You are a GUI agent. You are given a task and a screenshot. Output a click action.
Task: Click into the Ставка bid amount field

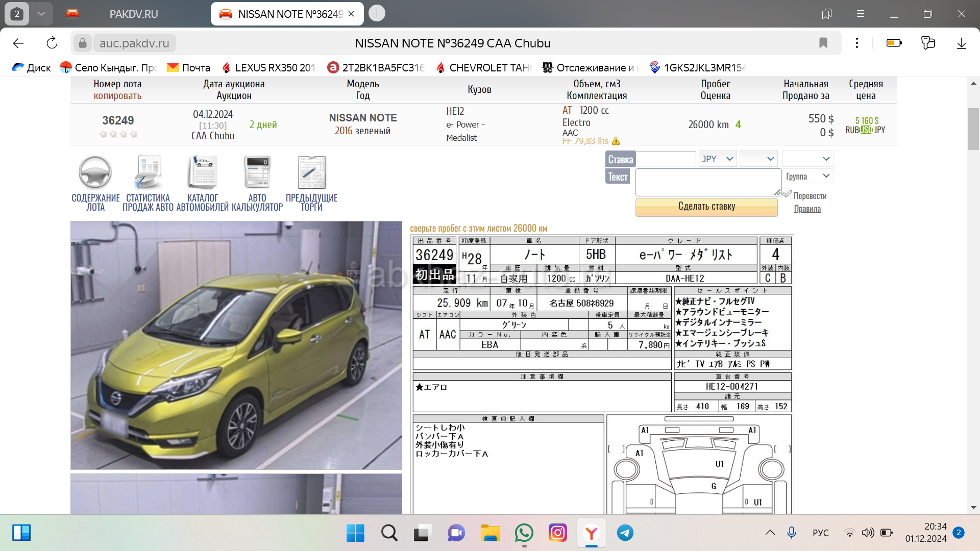click(x=666, y=159)
